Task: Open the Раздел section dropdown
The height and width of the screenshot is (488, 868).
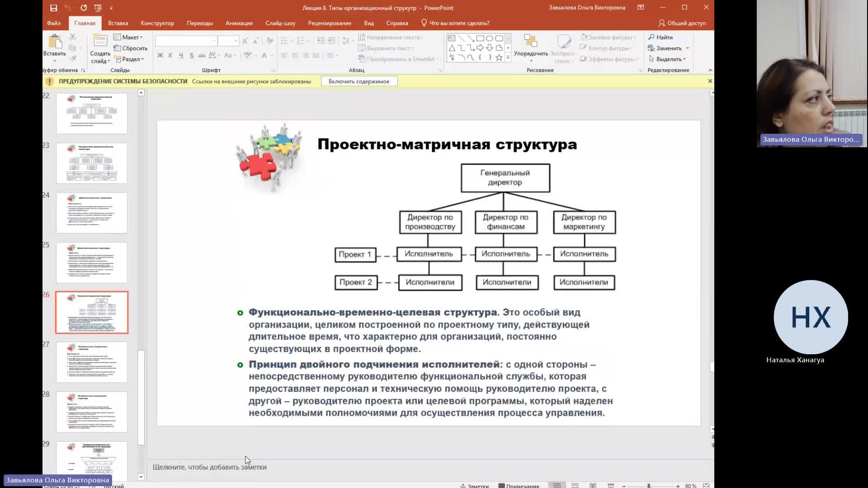Action: 130,59
